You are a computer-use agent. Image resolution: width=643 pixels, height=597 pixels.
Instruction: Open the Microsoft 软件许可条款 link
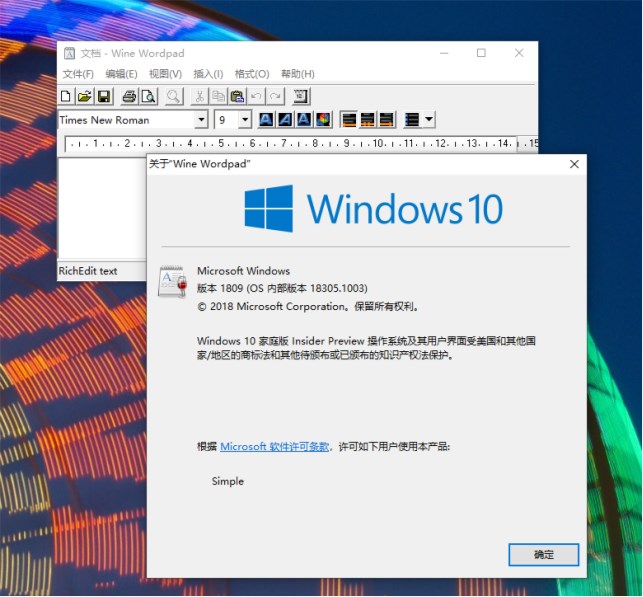tap(274, 447)
